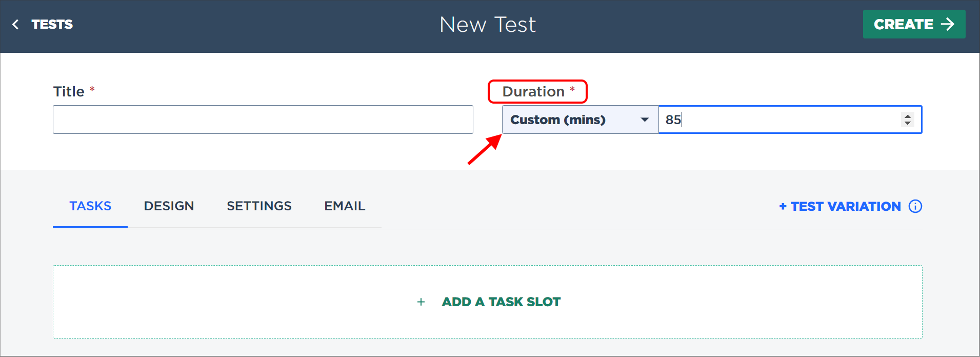Open the DESIGN tab
The image size is (980, 357).
(x=169, y=206)
